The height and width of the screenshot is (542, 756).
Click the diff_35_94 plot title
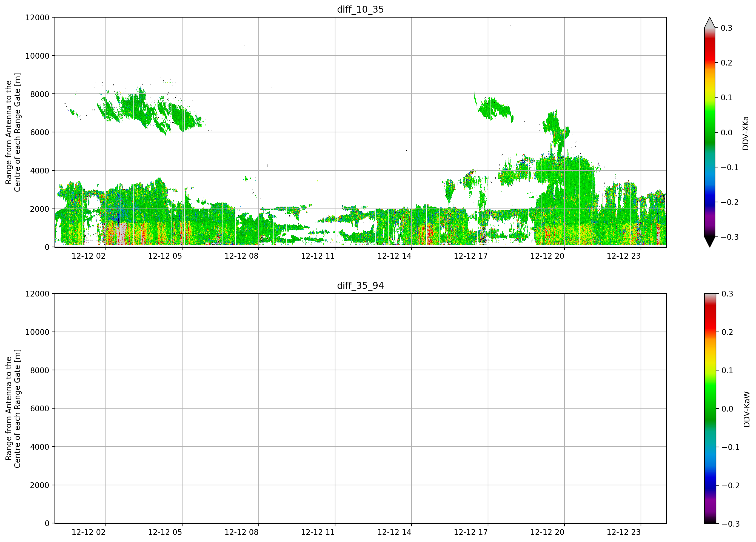tap(360, 286)
